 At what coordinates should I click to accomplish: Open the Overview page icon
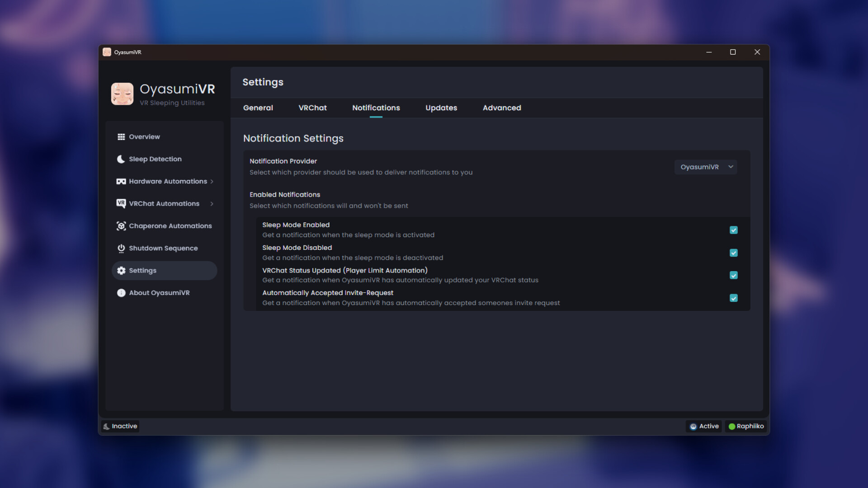(x=120, y=136)
